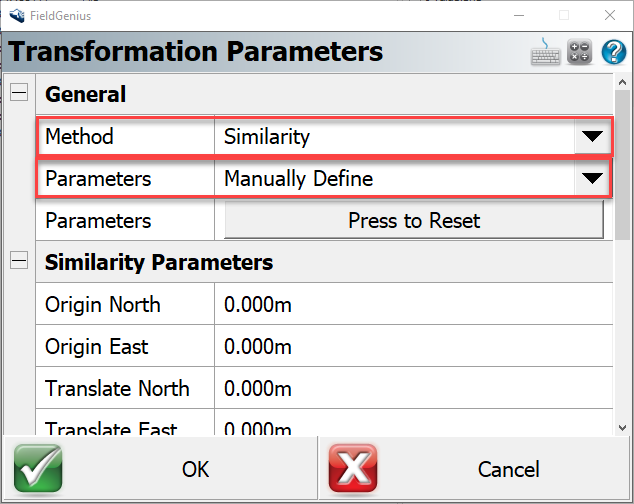Collapse the Similarity Parameters section

(x=18, y=262)
